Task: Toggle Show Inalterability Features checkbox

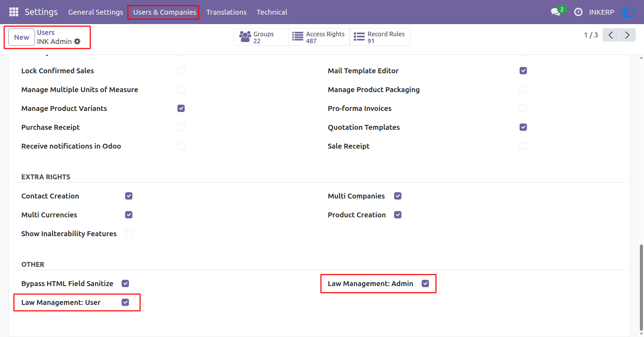Action: click(x=129, y=234)
